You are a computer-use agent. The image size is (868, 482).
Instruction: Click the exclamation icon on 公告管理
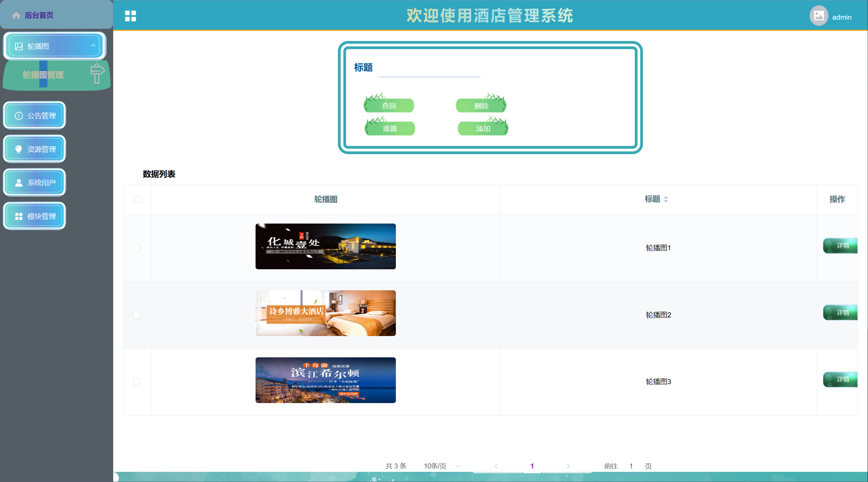pos(19,116)
